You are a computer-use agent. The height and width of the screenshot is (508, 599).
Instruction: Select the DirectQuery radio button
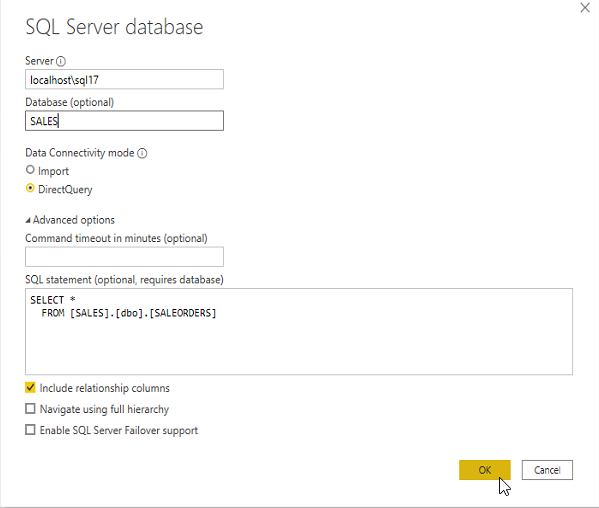[30, 188]
